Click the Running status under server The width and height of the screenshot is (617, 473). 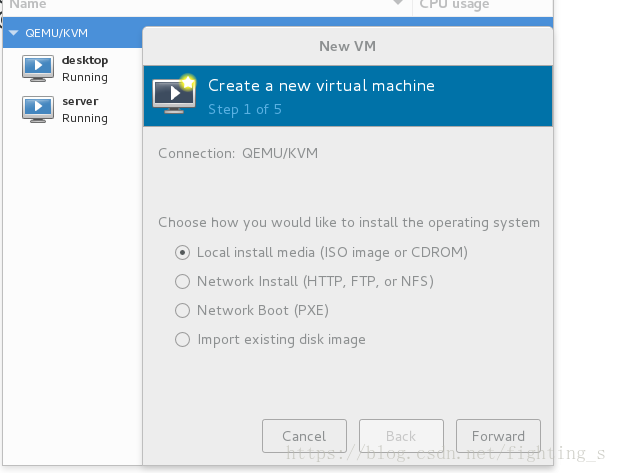coord(85,118)
